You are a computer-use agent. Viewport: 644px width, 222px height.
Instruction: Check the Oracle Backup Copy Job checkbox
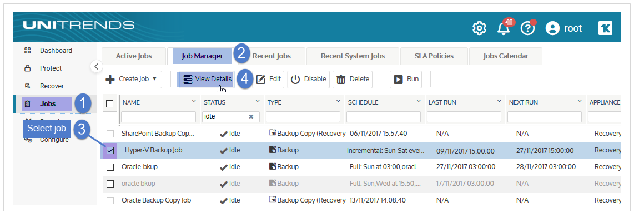(110, 201)
